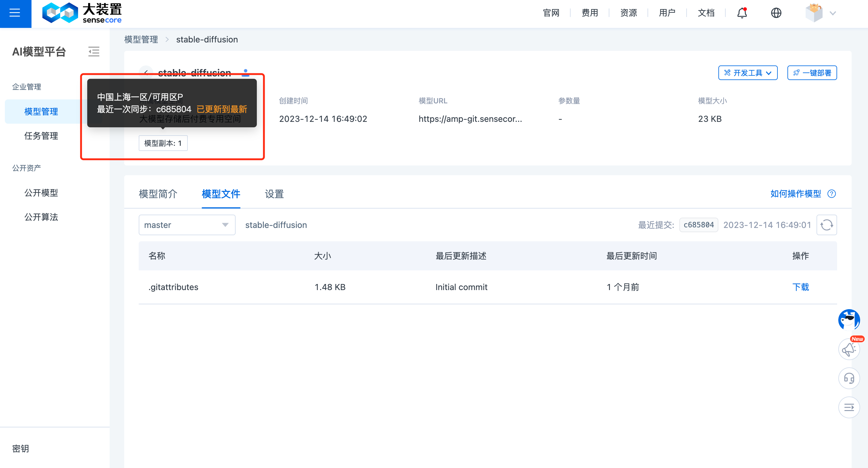Screen dimensions: 868x468
Task: Click the user icon next to model name
Action: tap(246, 72)
